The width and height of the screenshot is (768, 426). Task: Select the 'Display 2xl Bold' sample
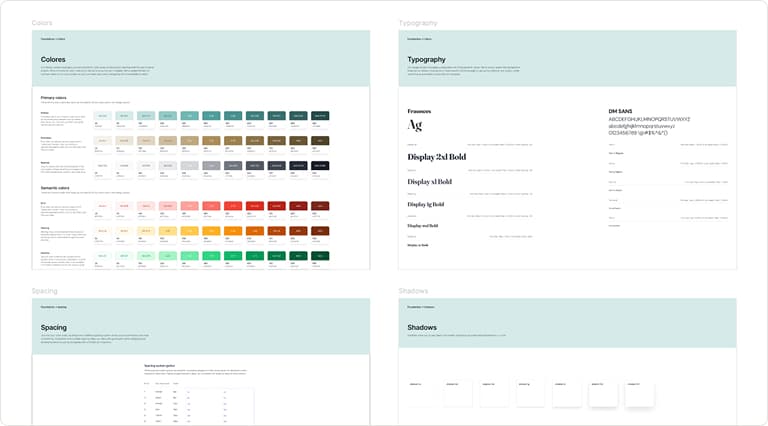point(436,157)
